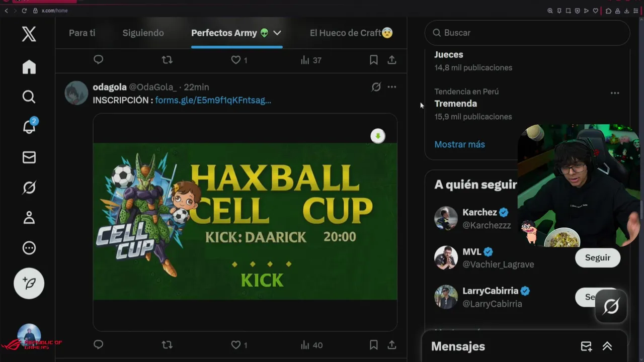Open browser downloads icon
Image resolution: width=644 pixels, height=362 pixels.
click(627, 11)
